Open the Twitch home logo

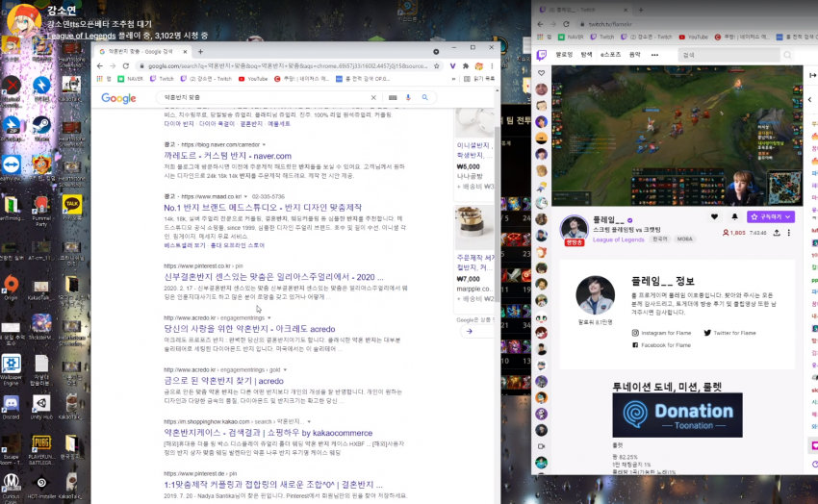click(x=542, y=55)
